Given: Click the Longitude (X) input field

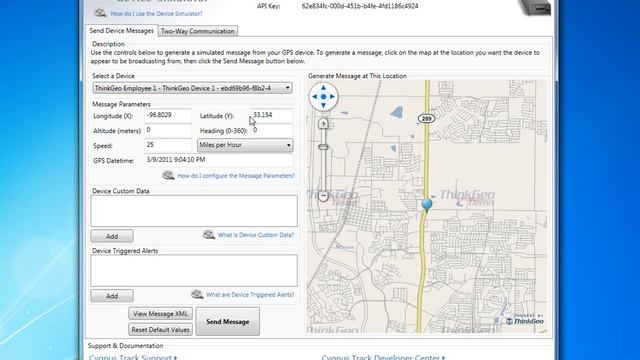Looking at the screenshot, I should (168, 116).
